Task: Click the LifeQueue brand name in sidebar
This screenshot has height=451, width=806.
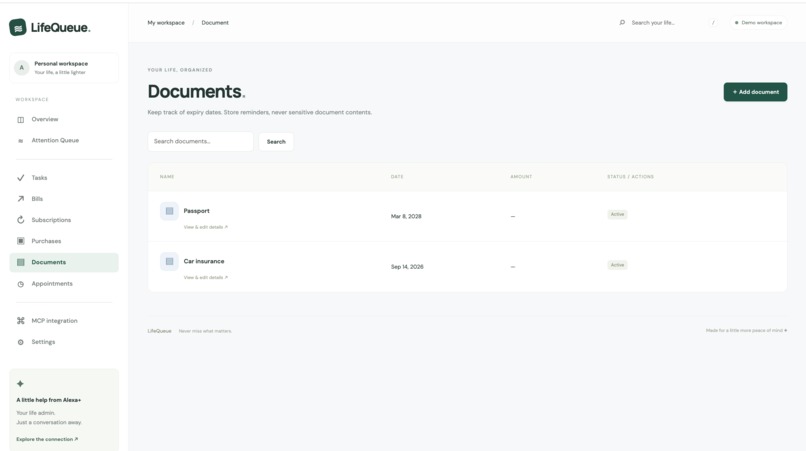Action: pyautogui.click(x=61, y=28)
